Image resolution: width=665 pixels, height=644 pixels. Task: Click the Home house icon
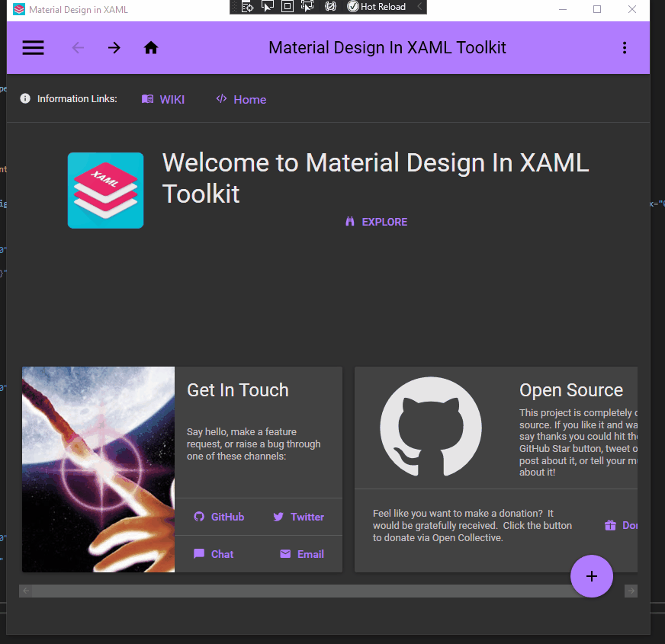pos(151,47)
